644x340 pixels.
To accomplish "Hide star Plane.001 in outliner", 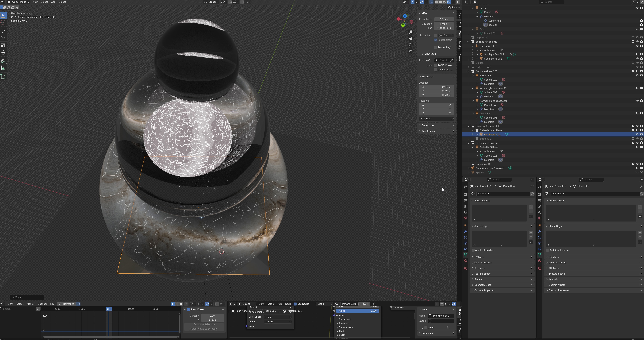I will coord(637,135).
